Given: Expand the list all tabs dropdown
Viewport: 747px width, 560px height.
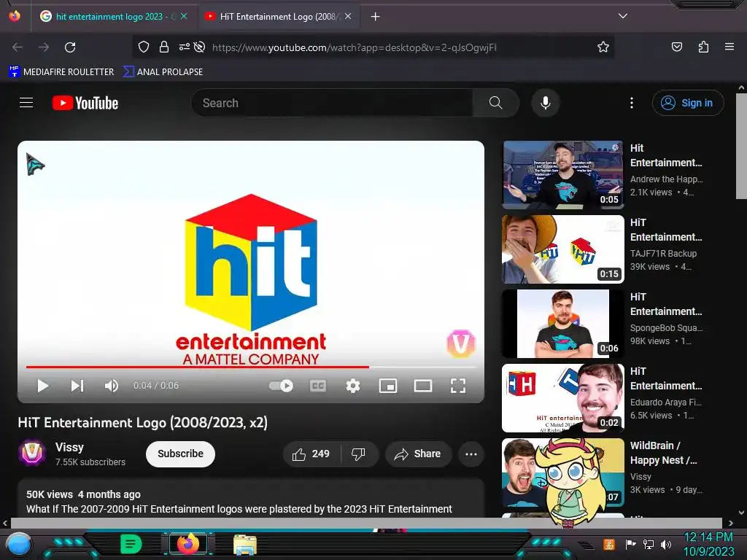Looking at the screenshot, I should click(x=623, y=16).
